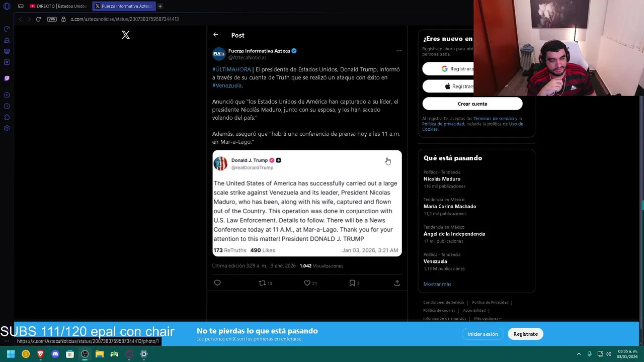The width and height of the screenshot is (644, 362).
Task: Click Regístrate in bottom banner
Action: (x=525, y=334)
